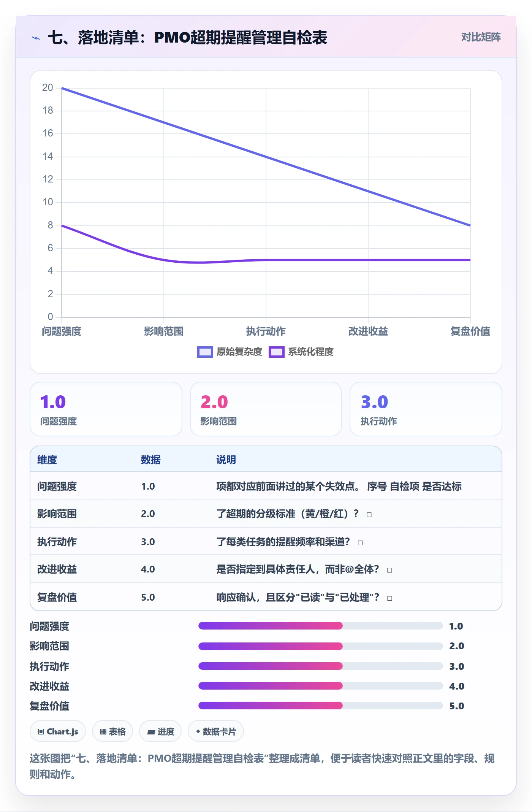Click the 复盘价值 x-axis label on chart
Image resolution: width=532 pixels, height=812 pixels.
point(470,331)
